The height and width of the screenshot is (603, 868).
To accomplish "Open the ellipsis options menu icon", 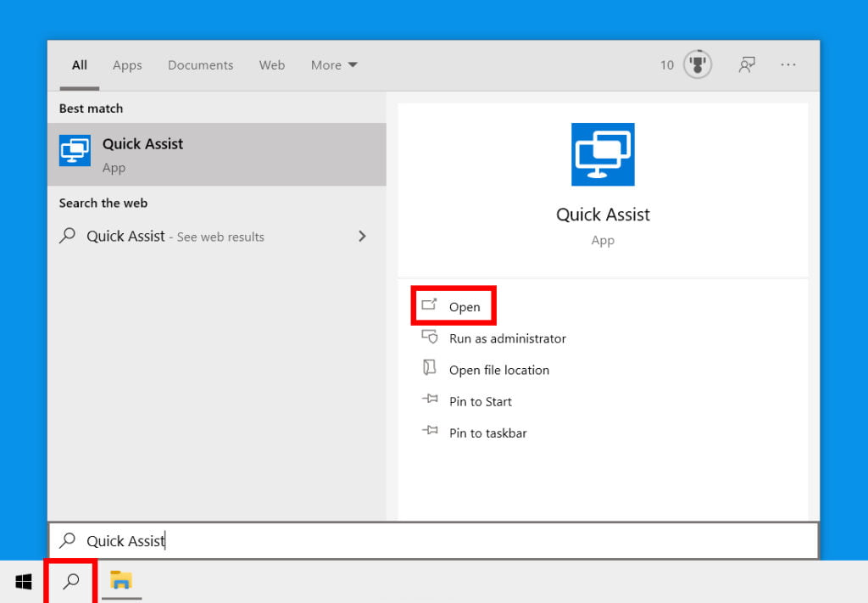I will click(788, 65).
